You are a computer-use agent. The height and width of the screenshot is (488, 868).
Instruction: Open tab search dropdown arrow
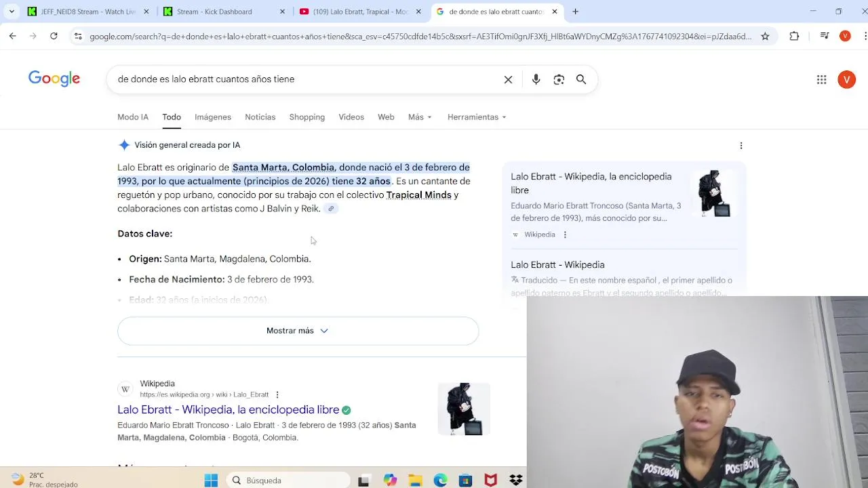click(x=12, y=12)
